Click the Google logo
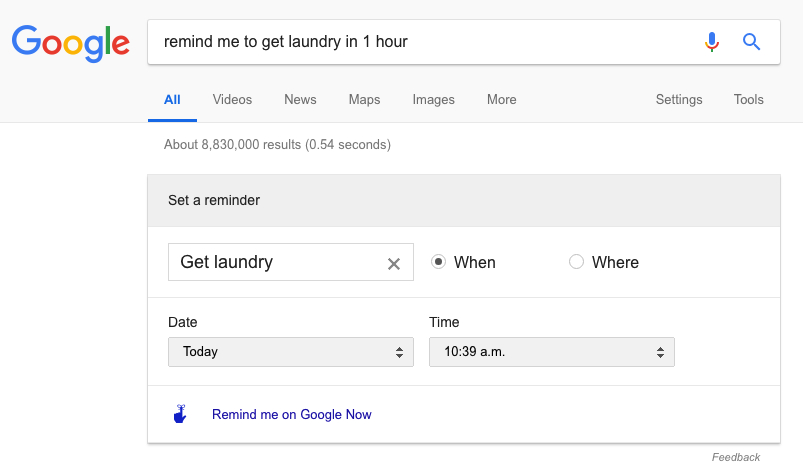 point(71,43)
